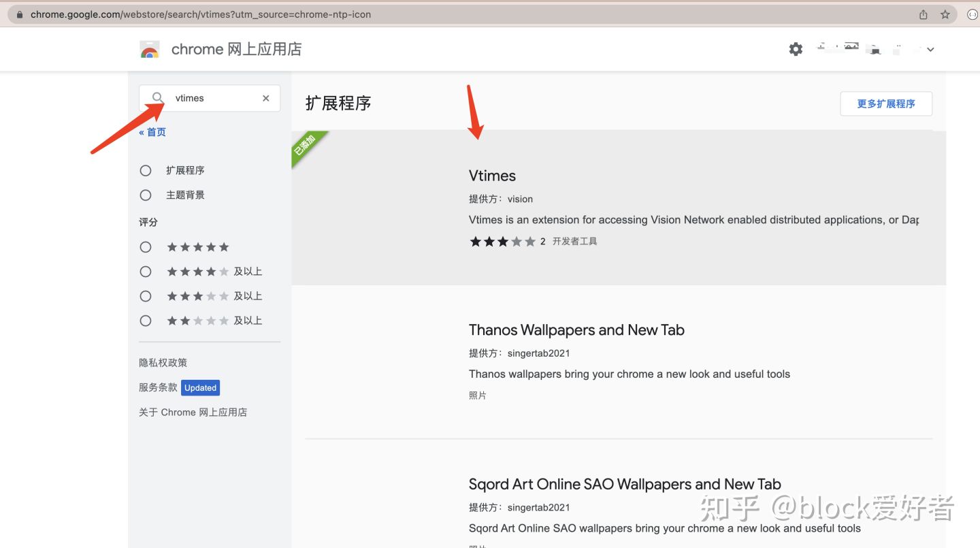The width and height of the screenshot is (980, 548).
Task: Click the Vtimes star rating
Action: coord(502,242)
